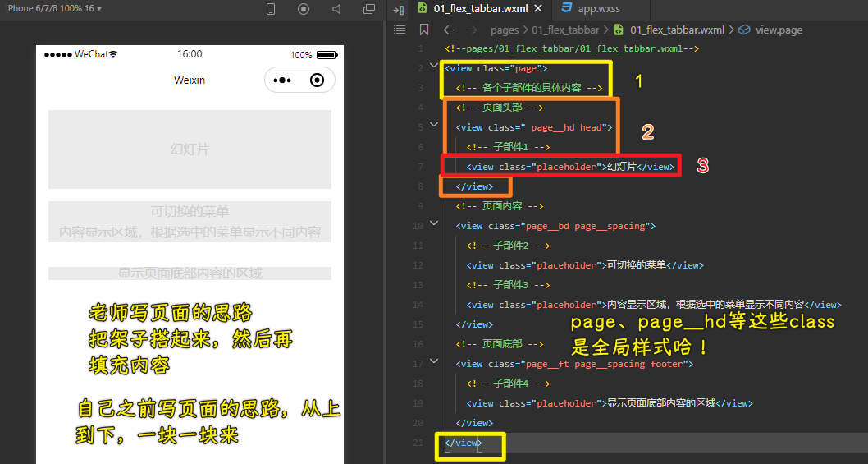Close the 01_flex_tabbar.wxml tab
The image size is (868, 464).
click(540, 9)
